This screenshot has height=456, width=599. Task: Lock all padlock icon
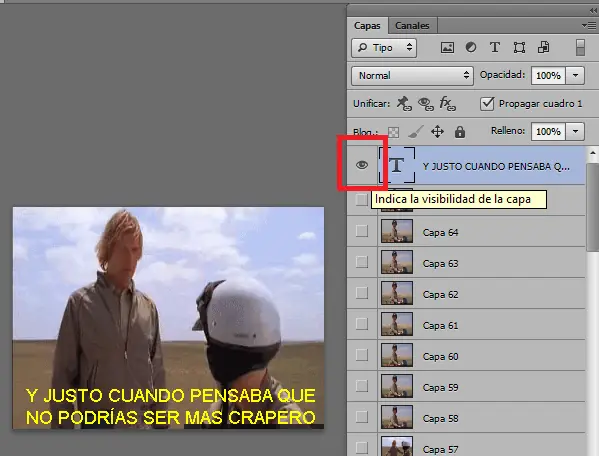pyautogui.click(x=460, y=132)
